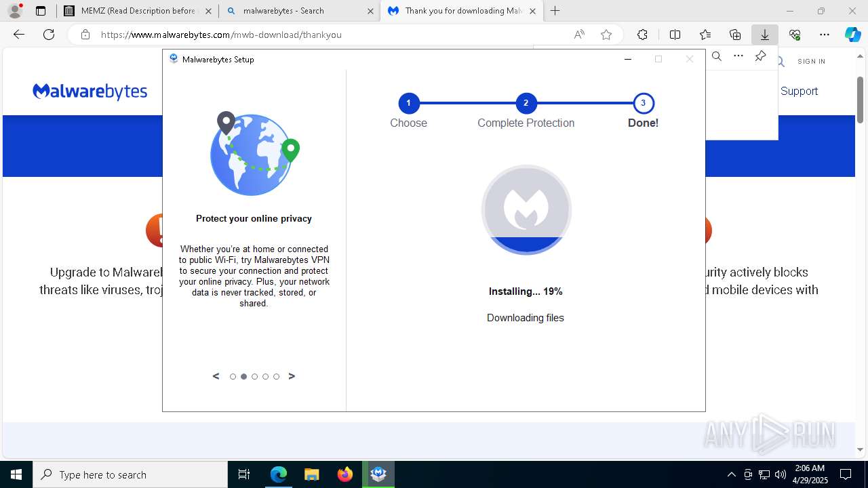The image size is (868, 488).
Task: Search in the downloads flyout
Action: click(717, 56)
